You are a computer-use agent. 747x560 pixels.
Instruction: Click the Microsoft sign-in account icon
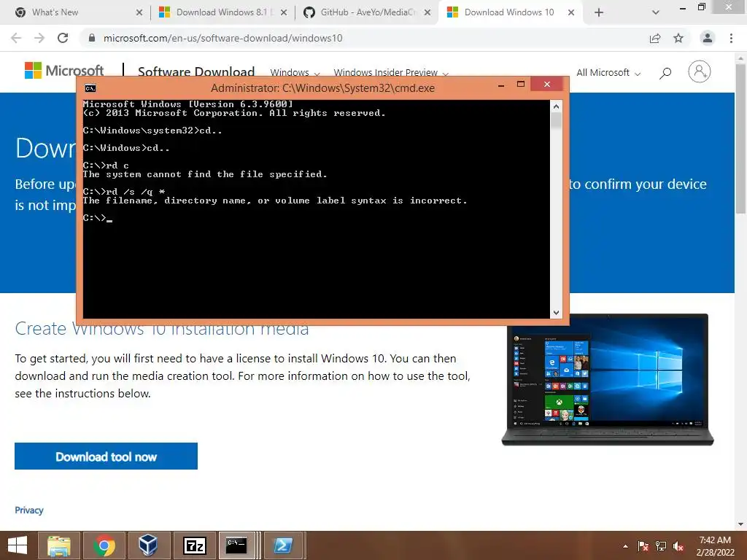[700, 71]
